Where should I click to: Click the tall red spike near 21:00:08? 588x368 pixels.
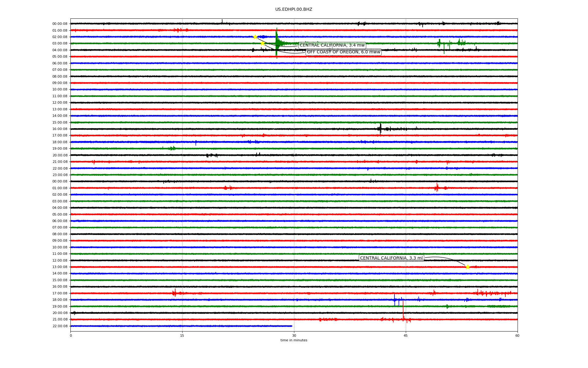[403, 310]
